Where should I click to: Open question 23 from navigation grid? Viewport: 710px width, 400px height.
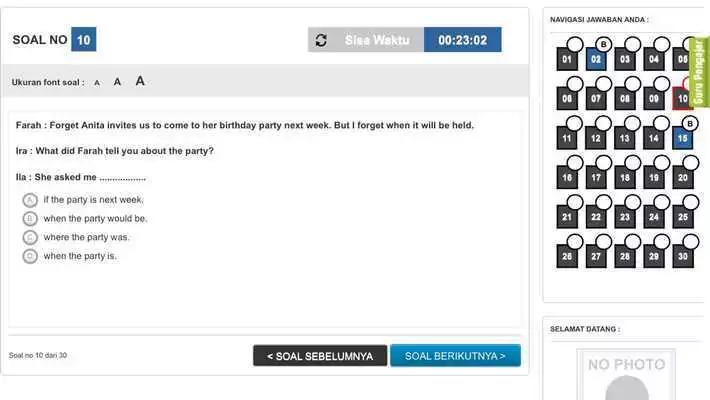625,217
